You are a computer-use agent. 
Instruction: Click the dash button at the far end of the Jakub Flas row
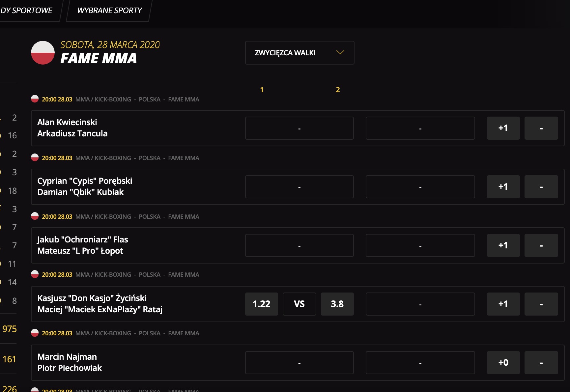point(541,245)
